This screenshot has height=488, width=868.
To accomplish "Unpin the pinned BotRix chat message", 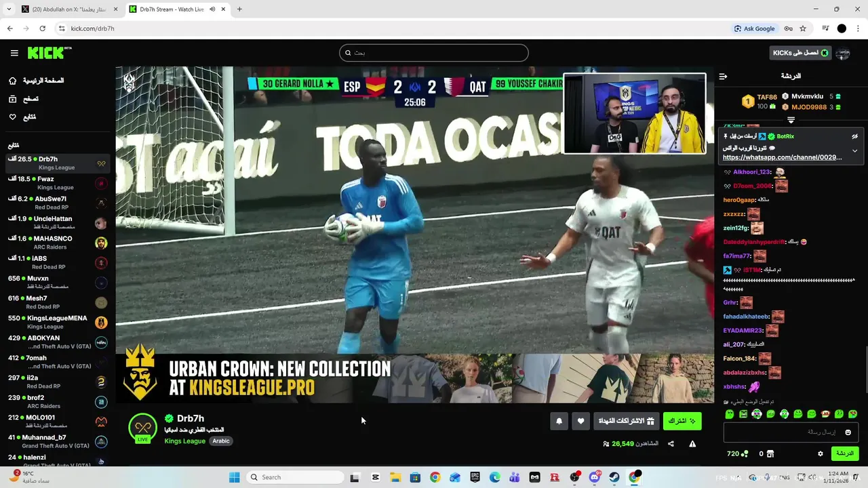I will point(854,136).
